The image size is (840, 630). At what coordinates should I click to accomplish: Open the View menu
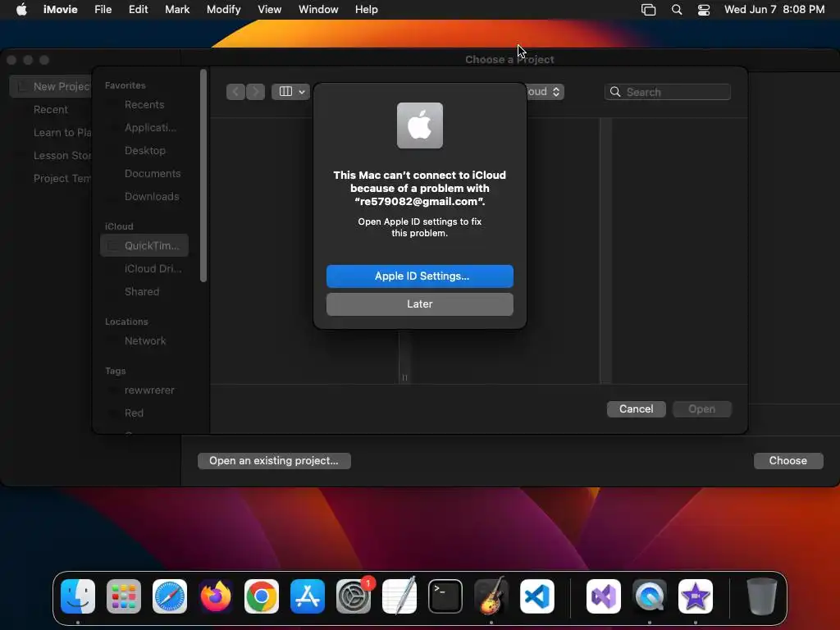tap(269, 10)
